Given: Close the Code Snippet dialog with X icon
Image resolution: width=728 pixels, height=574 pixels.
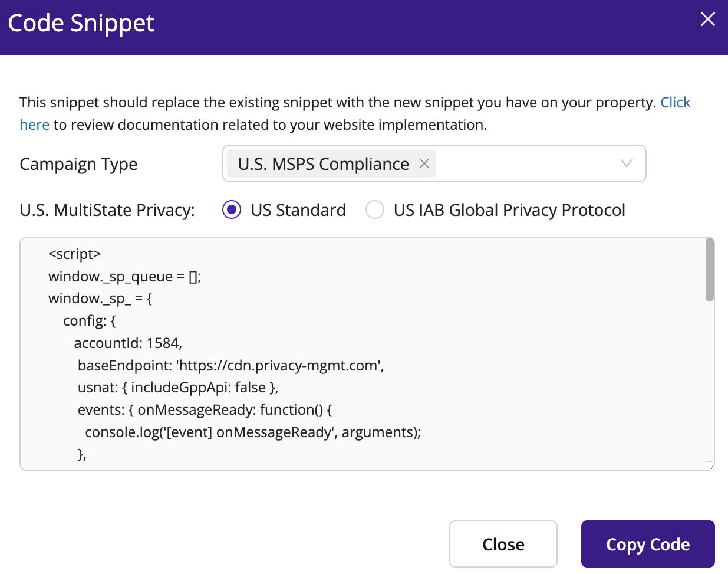Looking at the screenshot, I should pyautogui.click(x=707, y=19).
